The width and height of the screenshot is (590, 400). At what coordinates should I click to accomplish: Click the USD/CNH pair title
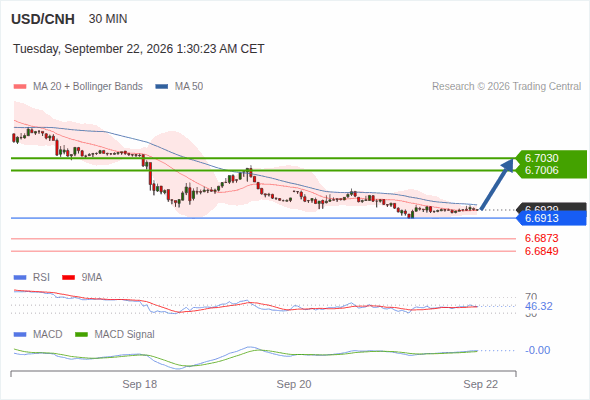pos(43,19)
